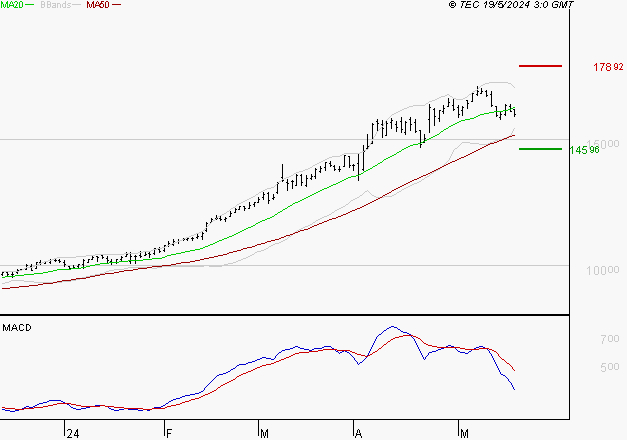Screen dimensions: 627x440
Task: Click the 700 MACD axis label
Action: [610, 339]
